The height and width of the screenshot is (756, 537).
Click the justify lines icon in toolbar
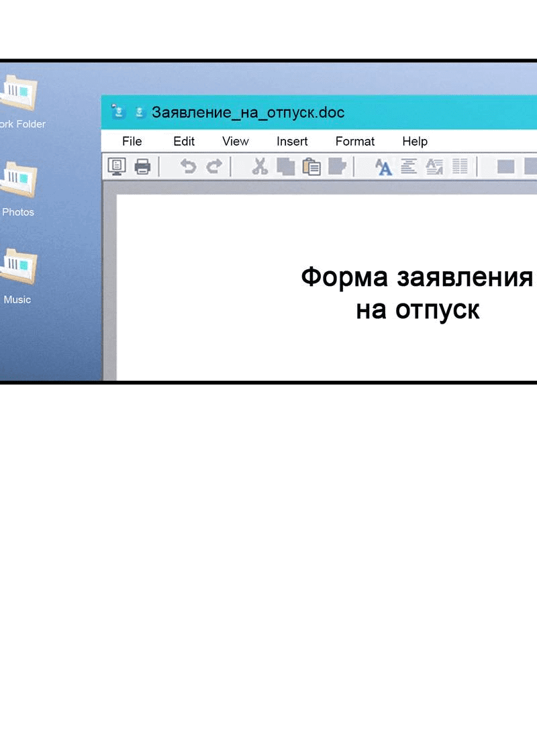[460, 166]
